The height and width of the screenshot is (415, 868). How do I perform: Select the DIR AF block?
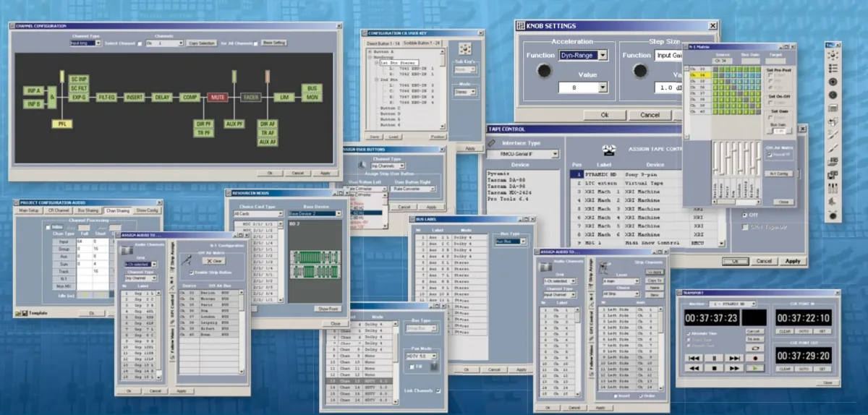coord(268,124)
